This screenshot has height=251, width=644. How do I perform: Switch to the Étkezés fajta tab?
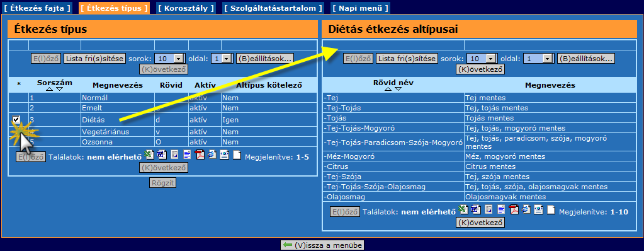click(37, 8)
